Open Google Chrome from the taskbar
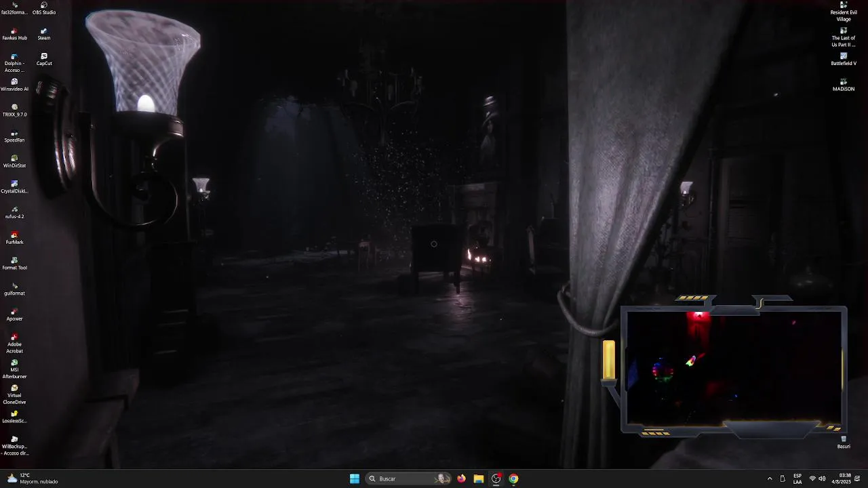 [514, 479]
